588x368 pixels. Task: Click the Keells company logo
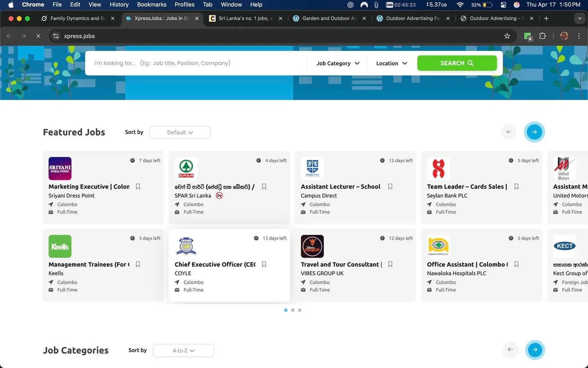pos(60,246)
